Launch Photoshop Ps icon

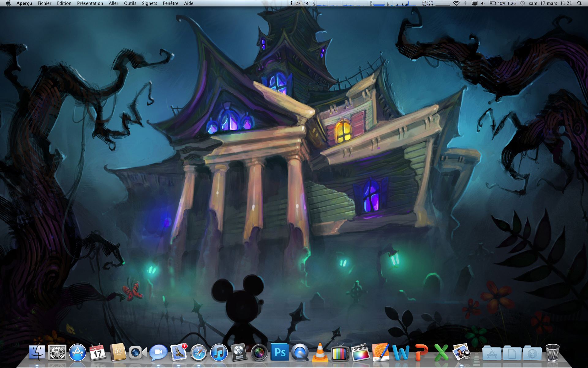pyautogui.click(x=280, y=352)
